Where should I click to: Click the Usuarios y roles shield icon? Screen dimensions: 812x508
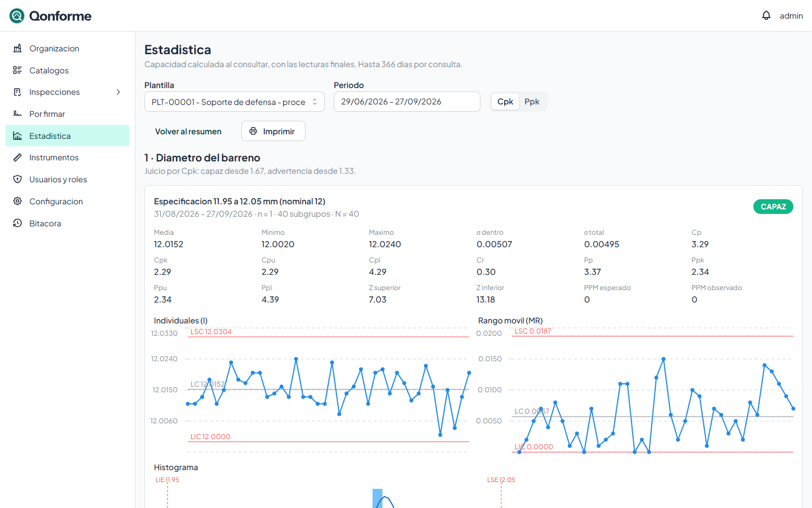coord(17,179)
